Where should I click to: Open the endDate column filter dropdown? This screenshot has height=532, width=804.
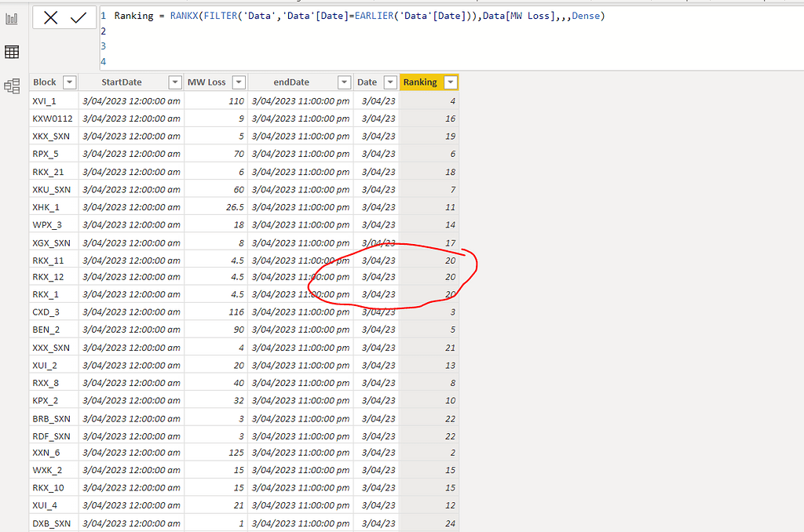pyautogui.click(x=344, y=82)
